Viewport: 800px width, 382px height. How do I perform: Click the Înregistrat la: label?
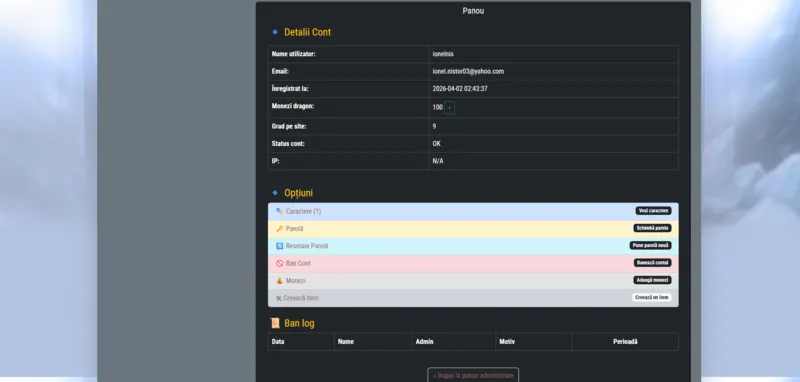(290, 89)
